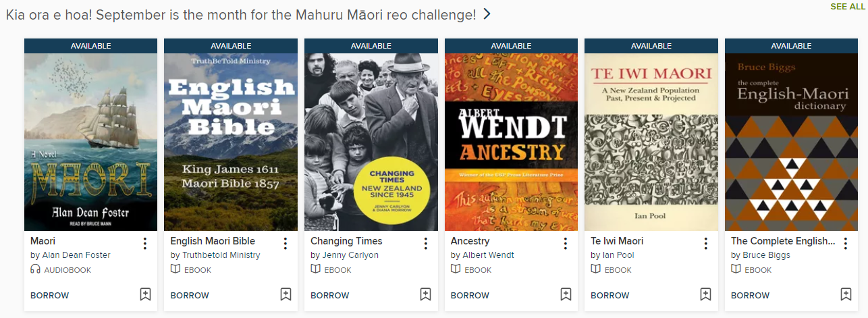The image size is (868, 318).
Task: Borrow the Maori audiobook
Action: coord(49,295)
